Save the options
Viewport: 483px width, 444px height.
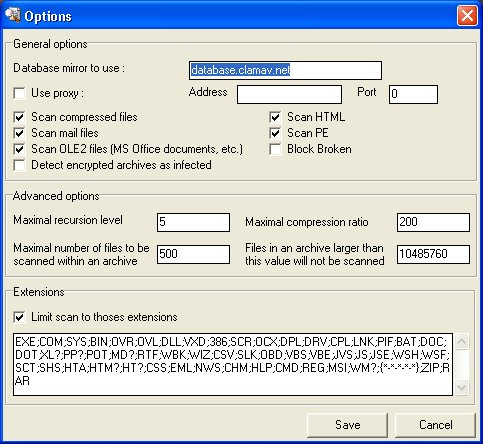tap(347, 425)
